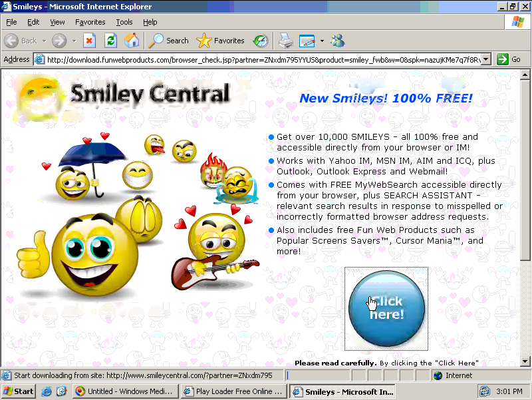
Task: Click the Forward arrow icon
Action: click(59, 41)
